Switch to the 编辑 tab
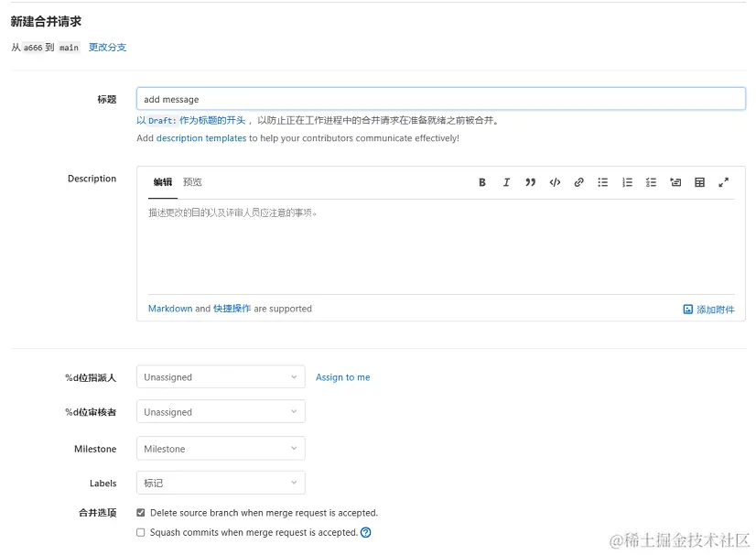Screen dimensions: 756x555 click(x=163, y=182)
